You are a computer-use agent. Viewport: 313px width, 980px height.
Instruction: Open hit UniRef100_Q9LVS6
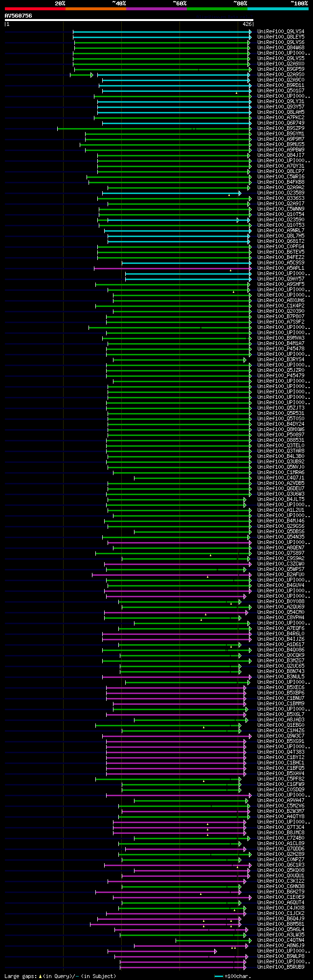pyautogui.click(x=281, y=43)
